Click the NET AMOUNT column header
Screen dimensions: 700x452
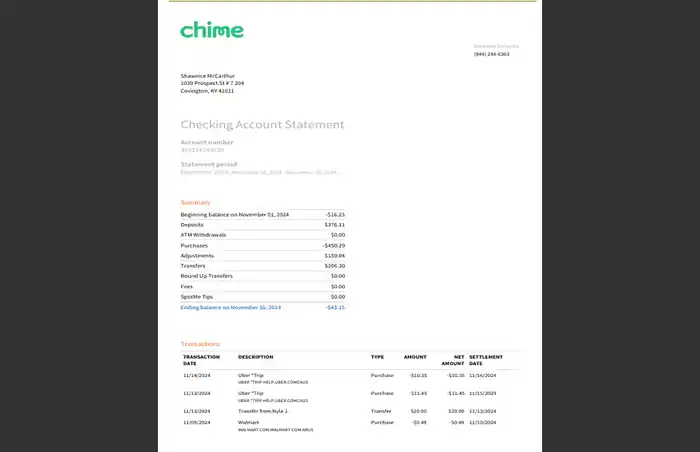pos(453,360)
